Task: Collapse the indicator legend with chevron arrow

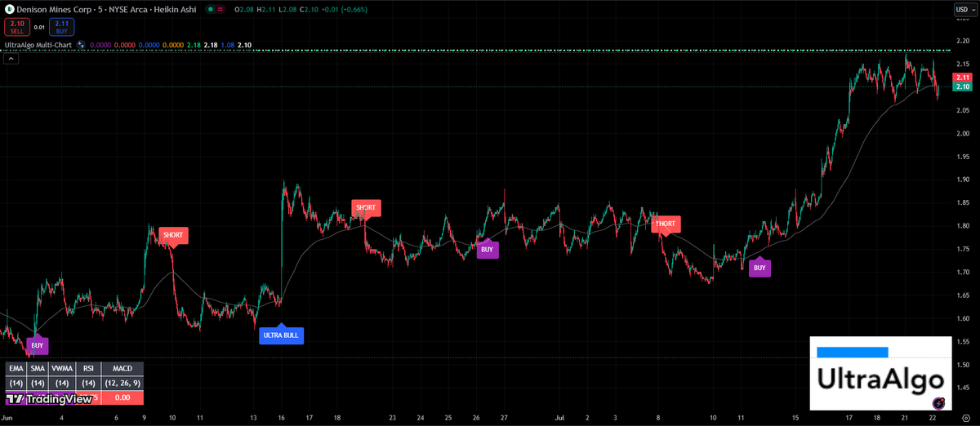Action: tap(11, 58)
